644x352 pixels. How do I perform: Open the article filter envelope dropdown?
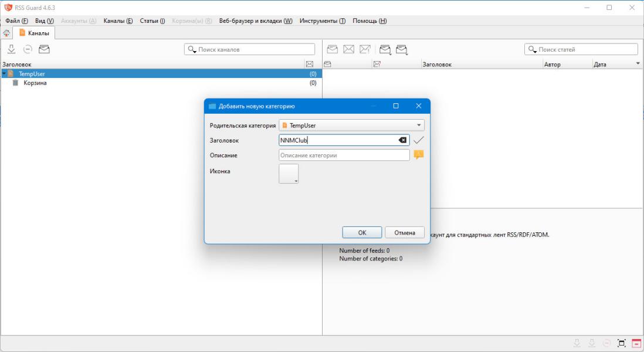402,50
